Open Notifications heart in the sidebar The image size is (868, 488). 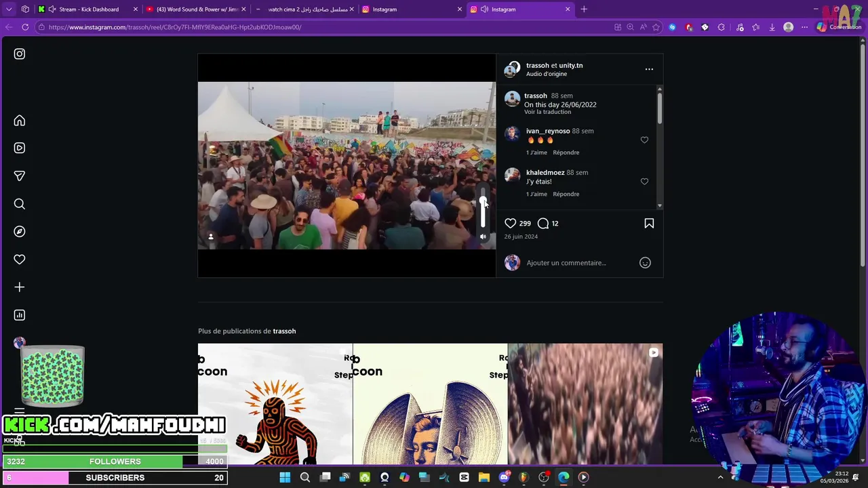20,260
